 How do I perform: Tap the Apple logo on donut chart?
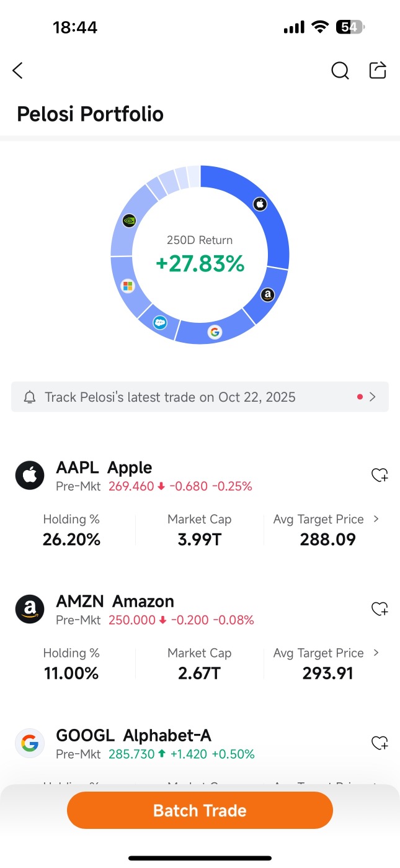pos(260,204)
